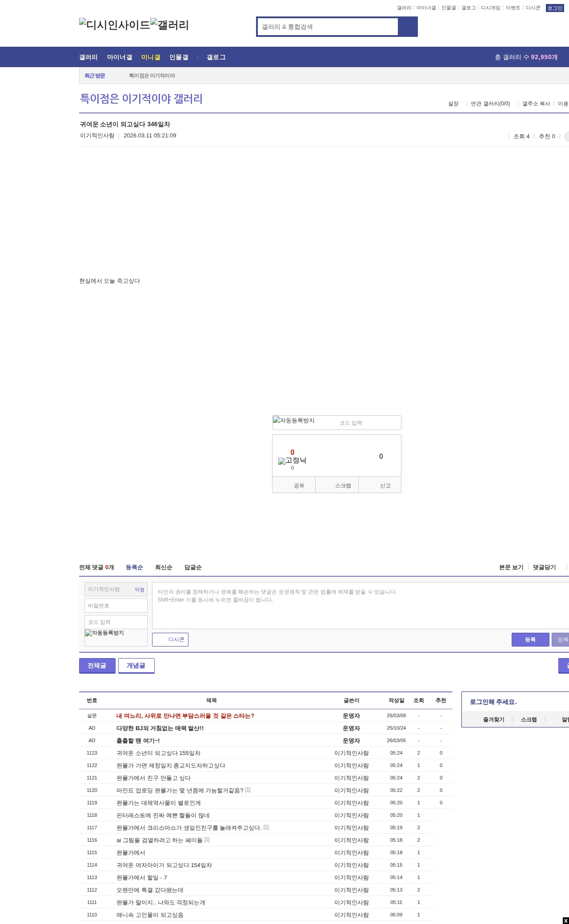
Task: Click the 디시인사이드 logo image
Action: coord(114,25)
